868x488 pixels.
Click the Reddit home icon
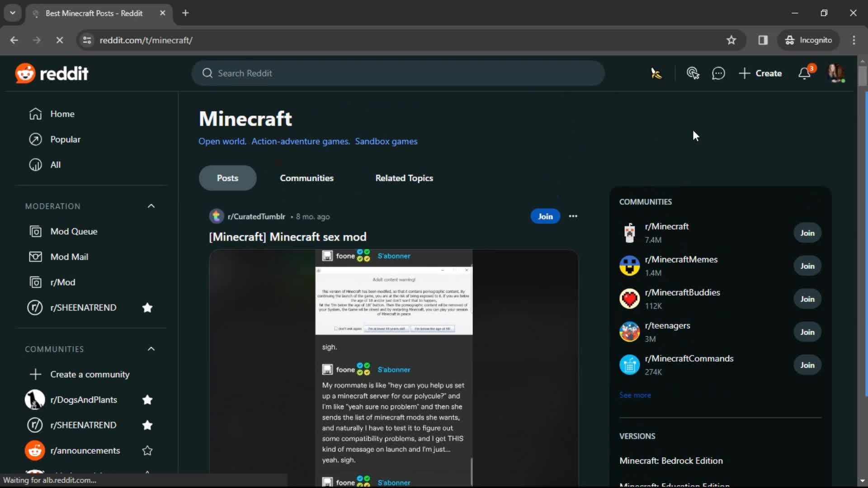pos(24,73)
